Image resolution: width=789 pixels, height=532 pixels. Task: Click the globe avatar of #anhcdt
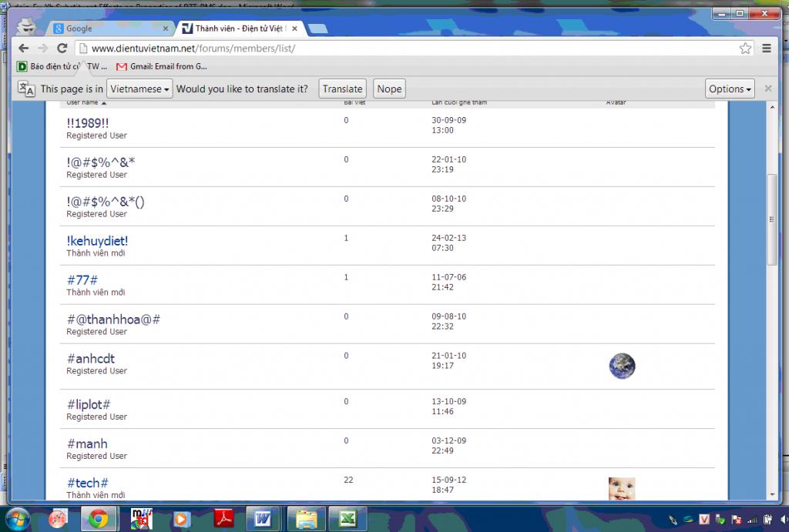622,366
